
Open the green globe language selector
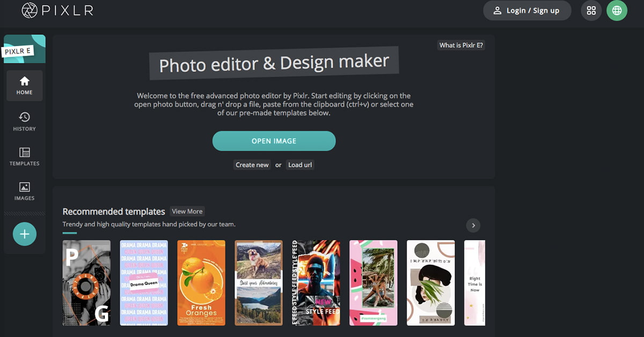point(617,11)
